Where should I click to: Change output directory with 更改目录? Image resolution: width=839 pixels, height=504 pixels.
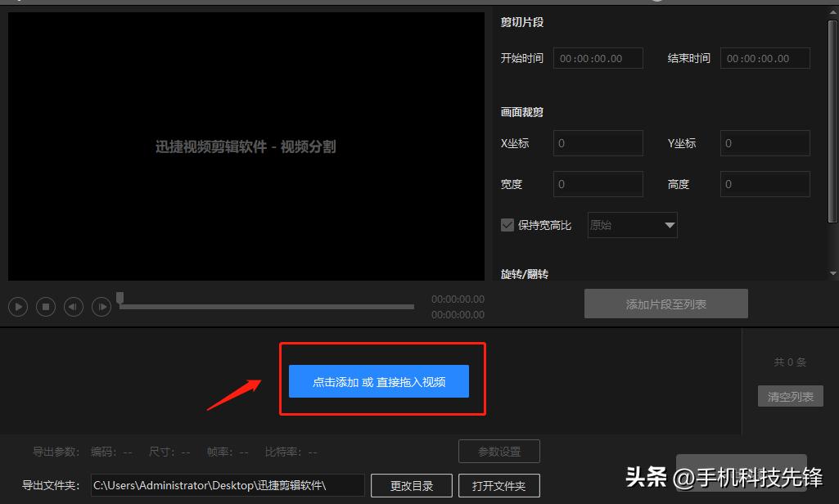click(x=411, y=484)
